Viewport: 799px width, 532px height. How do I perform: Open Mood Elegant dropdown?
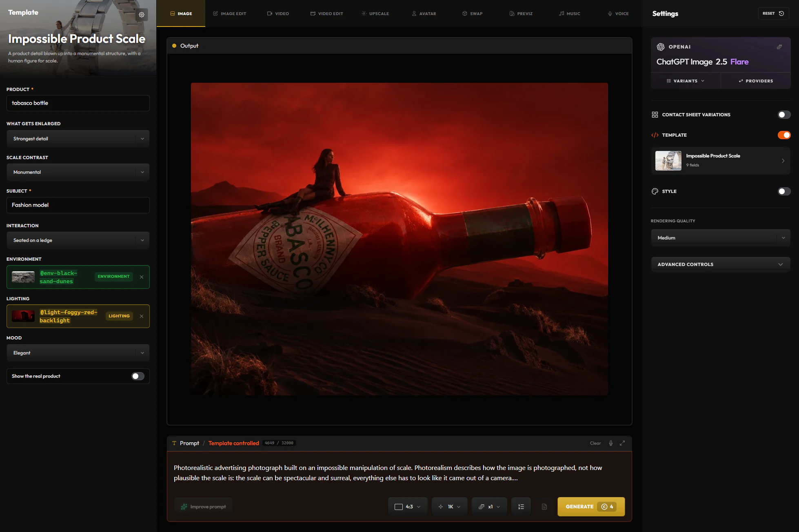point(78,353)
